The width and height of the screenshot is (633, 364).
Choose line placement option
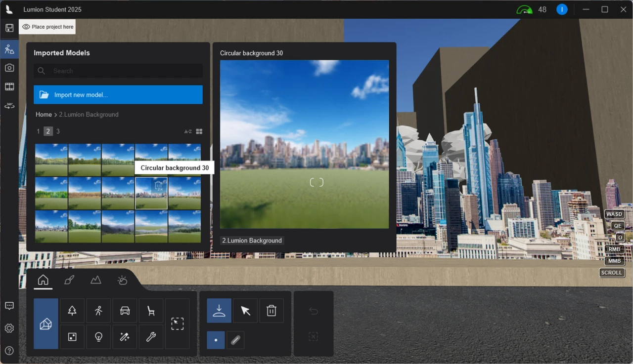(235, 340)
